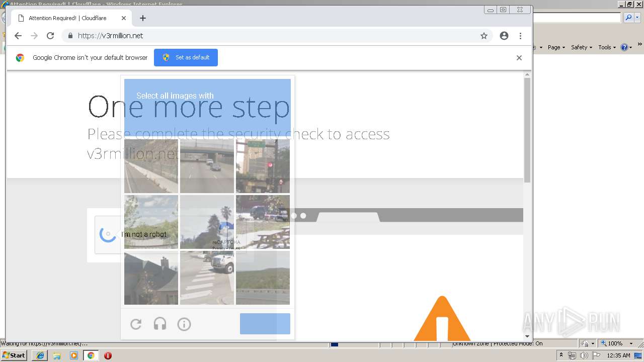Image resolution: width=644 pixels, height=362 pixels.
Task: Open a new Chrome tab
Action: coord(143,18)
